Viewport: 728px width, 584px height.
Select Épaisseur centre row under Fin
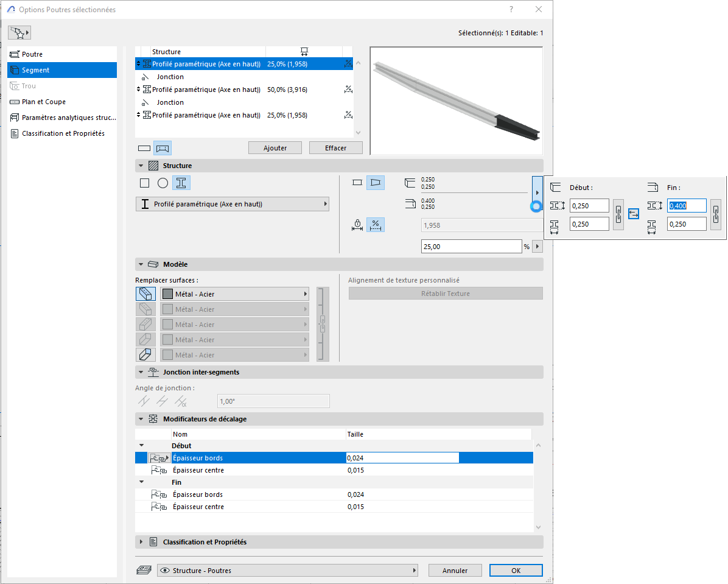(334, 507)
